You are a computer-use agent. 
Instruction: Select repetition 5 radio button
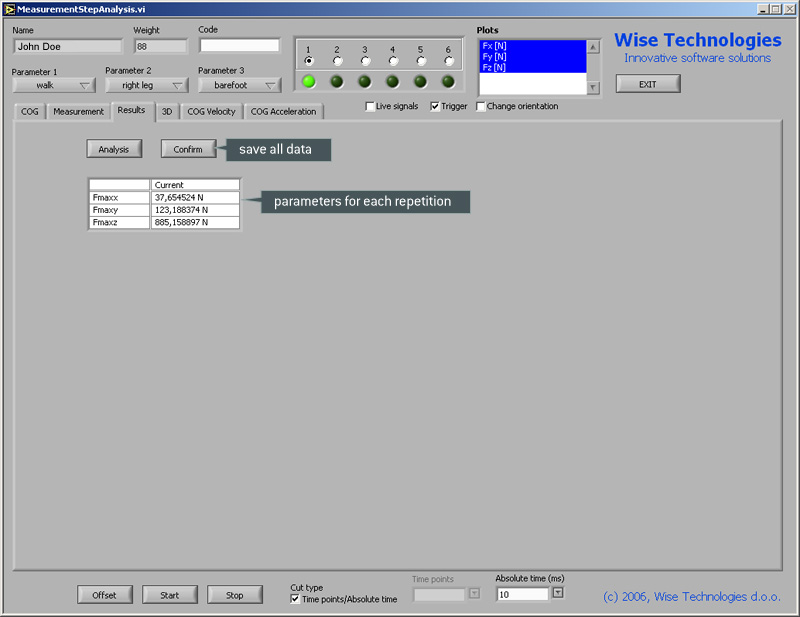421,61
